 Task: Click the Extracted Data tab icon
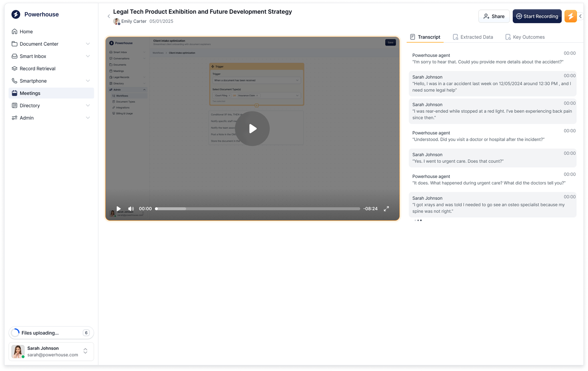point(455,37)
